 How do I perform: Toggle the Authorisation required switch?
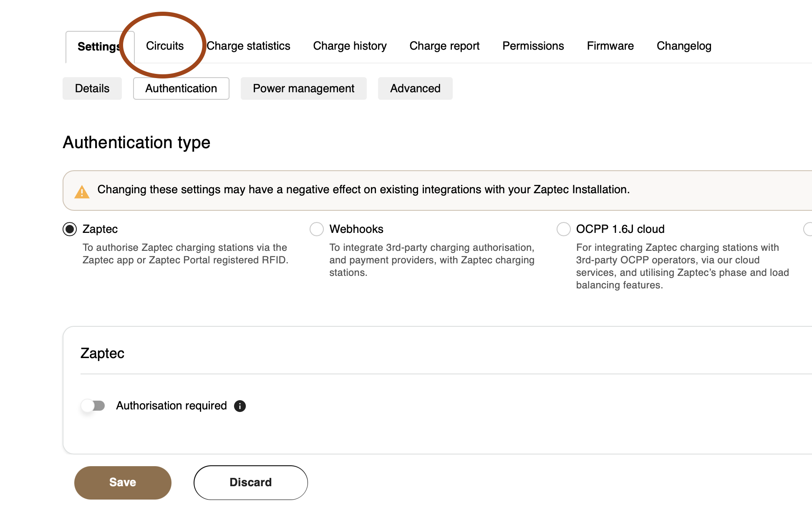pyautogui.click(x=93, y=406)
